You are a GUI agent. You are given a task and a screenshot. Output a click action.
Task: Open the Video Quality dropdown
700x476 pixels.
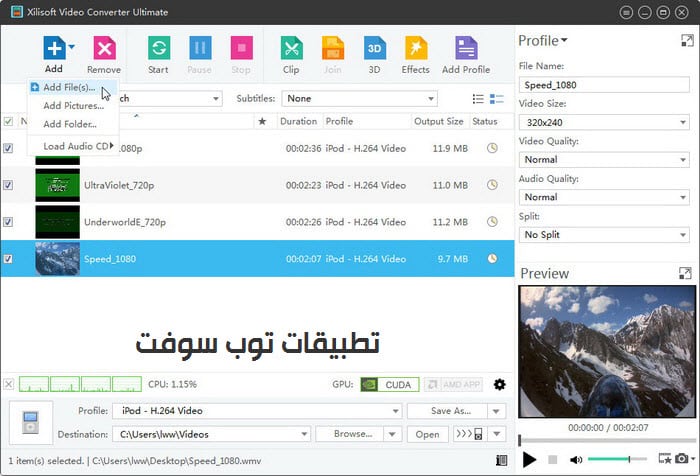(x=604, y=160)
